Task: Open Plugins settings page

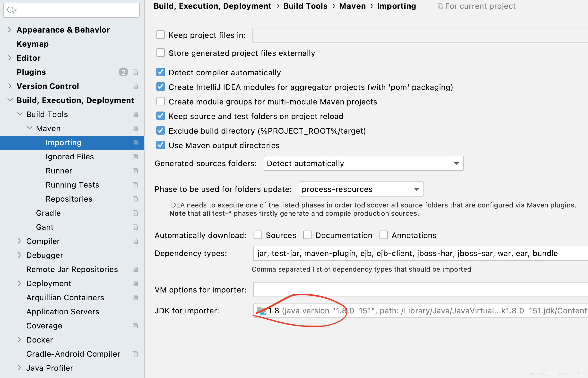Action: pyautogui.click(x=31, y=72)
